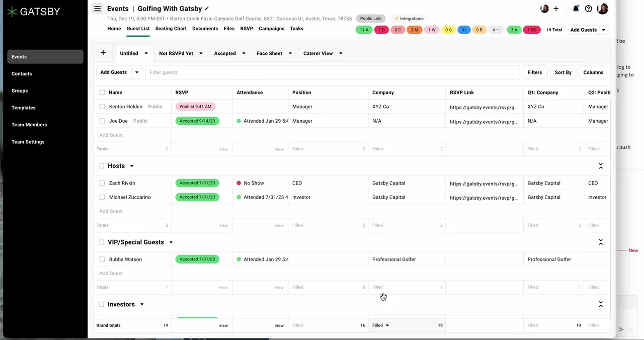Open the Caterer View dropdown arrow
The image size is (644, 340).
pyautogui.click(x=341, y=53)
